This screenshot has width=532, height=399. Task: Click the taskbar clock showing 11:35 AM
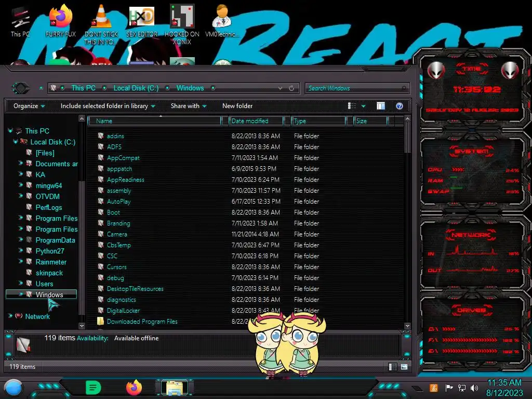(x=504, y=388)
